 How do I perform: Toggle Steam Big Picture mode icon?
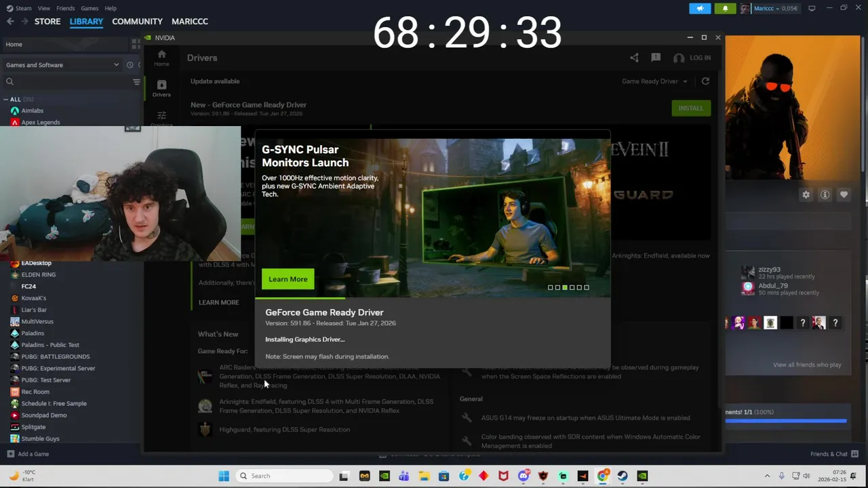(812, 8)
